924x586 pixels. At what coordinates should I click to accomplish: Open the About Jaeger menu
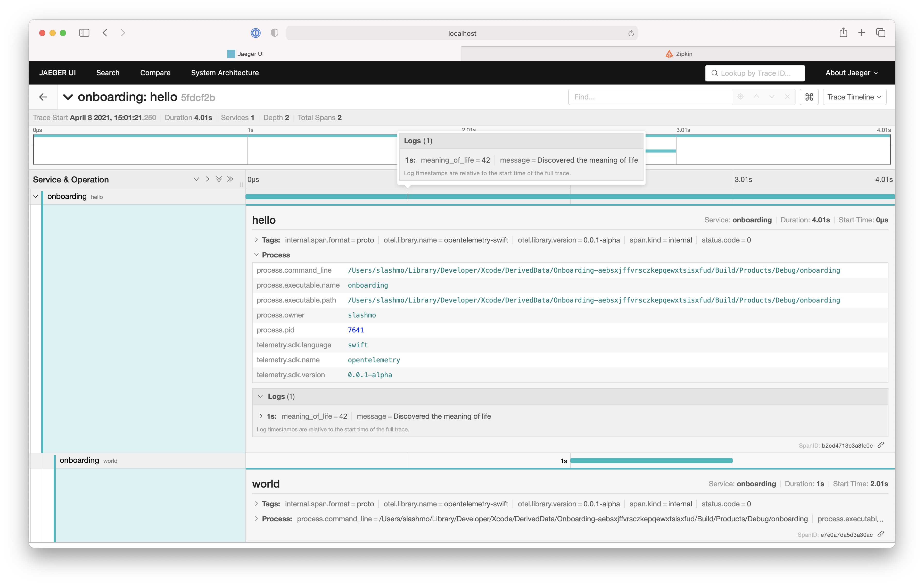coord(851,73)
